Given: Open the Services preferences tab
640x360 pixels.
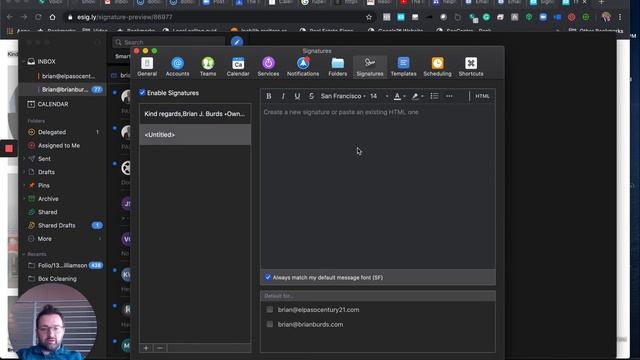Looking at the screenshot, I should [268, 67].
